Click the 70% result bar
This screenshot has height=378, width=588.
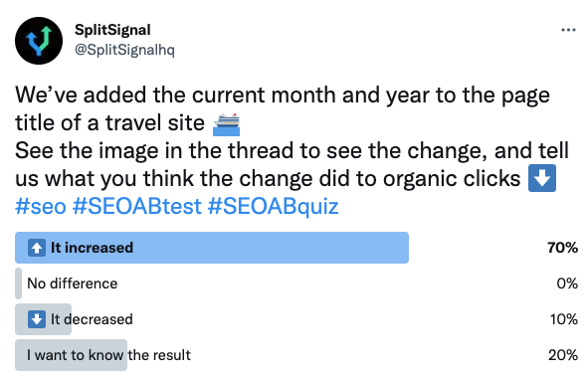pyautogui.click(x=212, y=248)
